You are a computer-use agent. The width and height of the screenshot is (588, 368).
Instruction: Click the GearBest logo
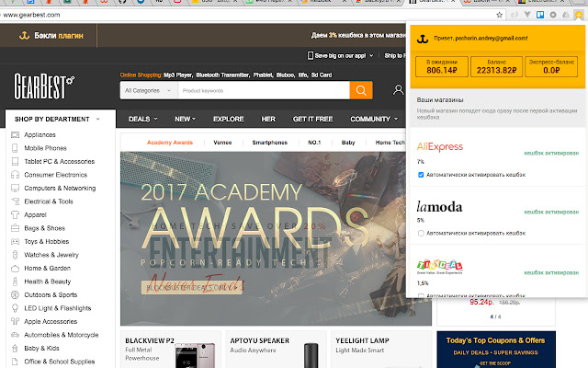(x=44, y=86)
